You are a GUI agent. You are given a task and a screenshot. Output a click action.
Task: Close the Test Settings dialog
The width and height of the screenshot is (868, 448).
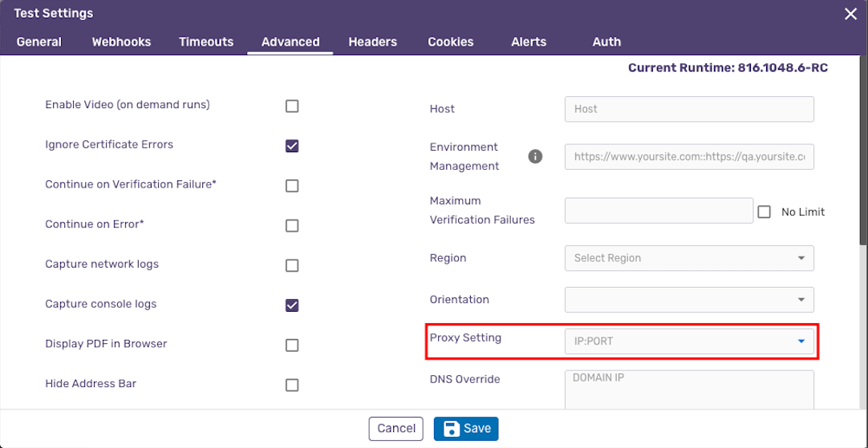(x=850, y=14)
